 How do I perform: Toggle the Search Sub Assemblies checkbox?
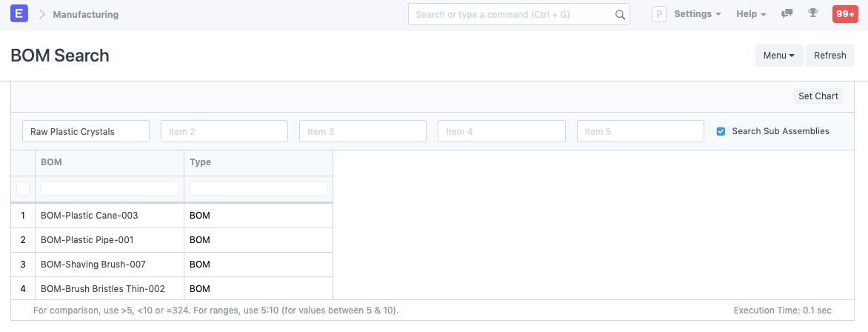click(721, 131)
